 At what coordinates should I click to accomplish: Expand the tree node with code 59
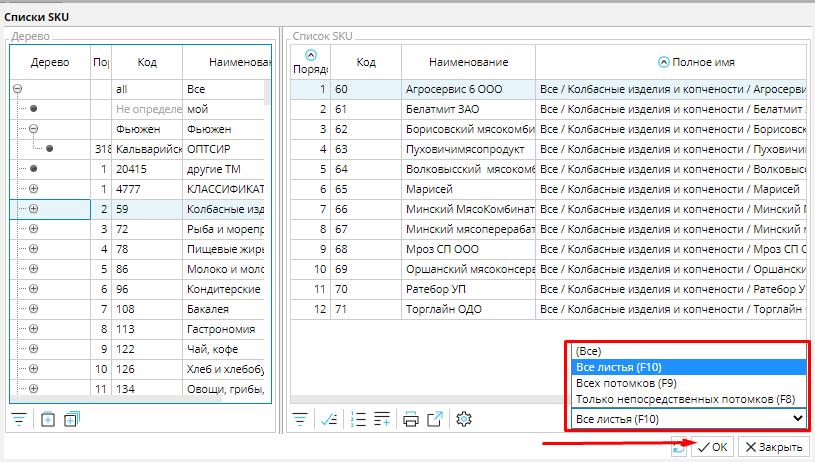33,209
